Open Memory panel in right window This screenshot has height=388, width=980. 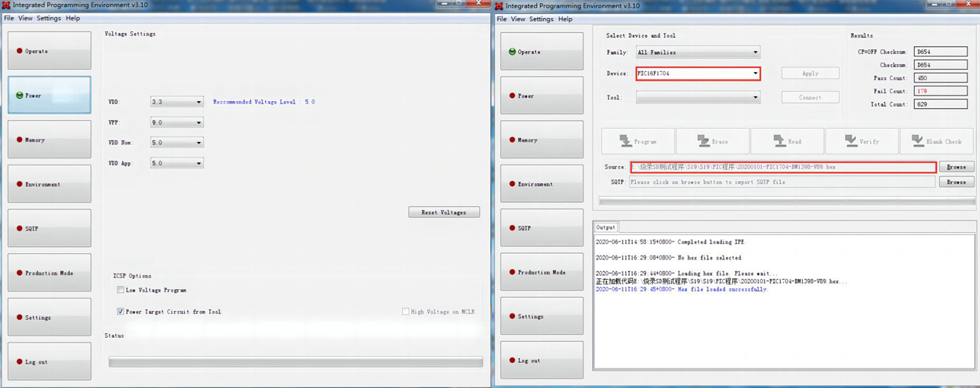tap(542, 140)
